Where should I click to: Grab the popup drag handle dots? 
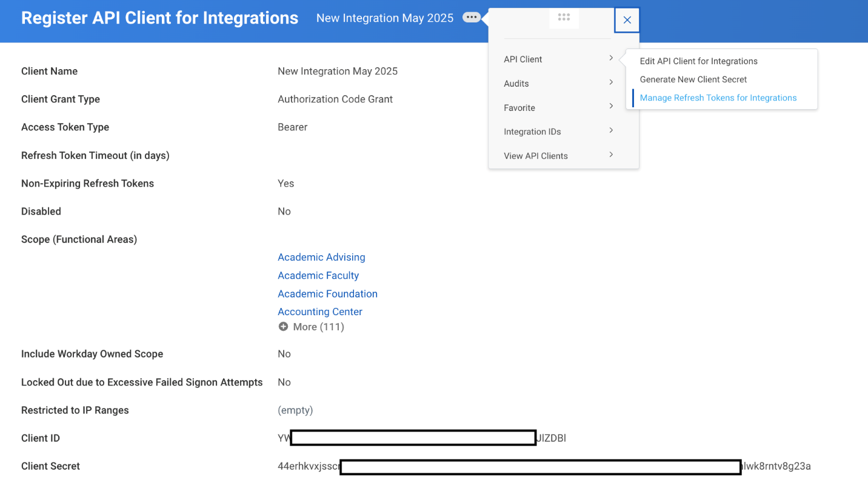click(564, 18)
